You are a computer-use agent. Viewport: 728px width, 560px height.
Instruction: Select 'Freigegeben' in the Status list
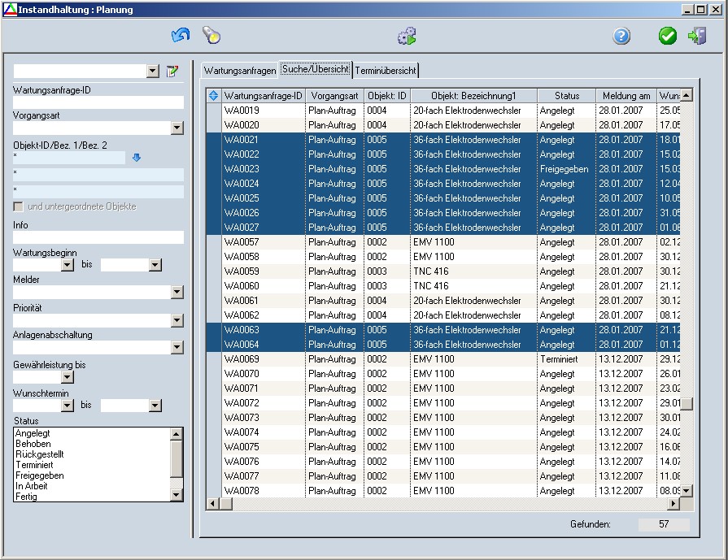[39, 475]
